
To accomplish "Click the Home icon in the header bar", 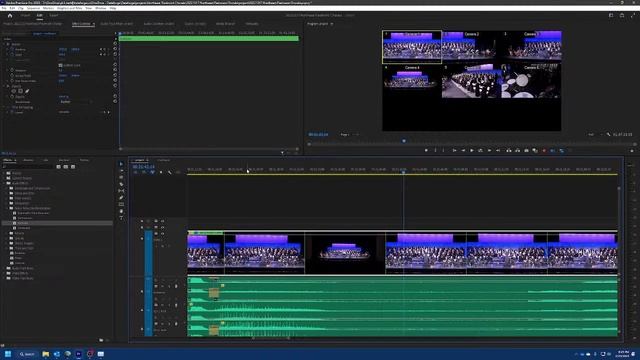I will tap(10, 16).
